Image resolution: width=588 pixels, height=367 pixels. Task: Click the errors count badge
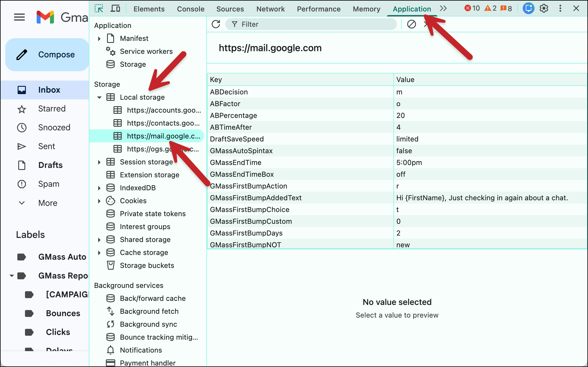[x=472, y=9]
